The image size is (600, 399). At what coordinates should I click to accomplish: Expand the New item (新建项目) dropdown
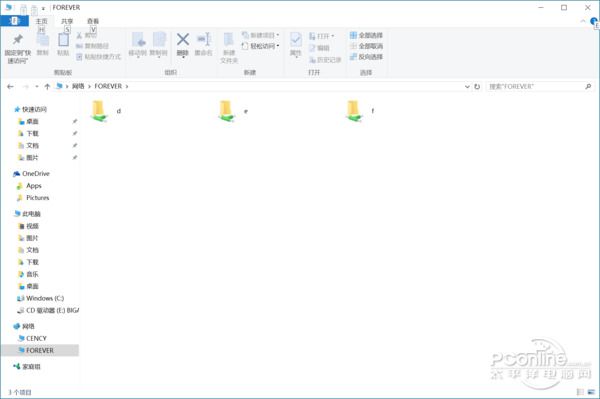[x=261, y=35]
